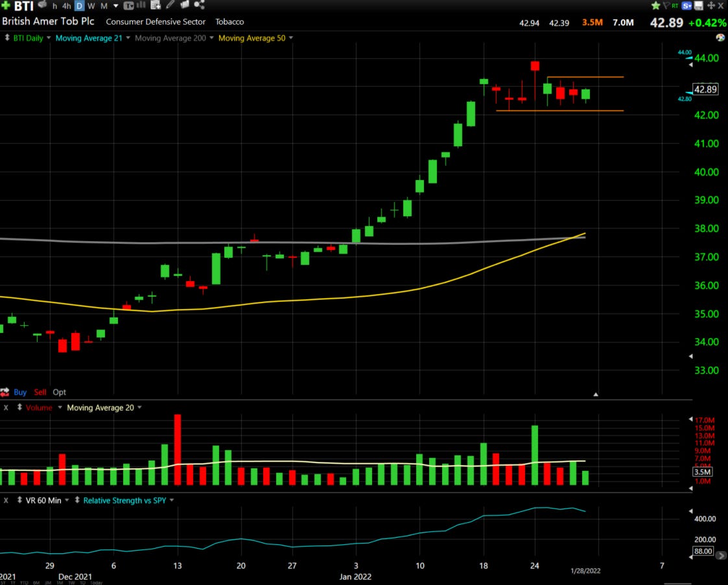Close the Volume pane with its X
This screenshot has width=728, height=585.
(6, 407)
